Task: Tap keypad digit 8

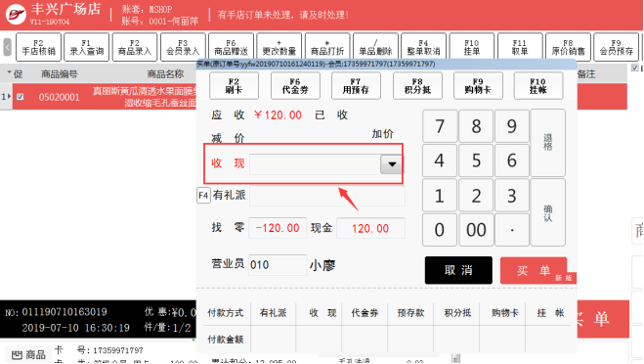Action: pos(476,126)
